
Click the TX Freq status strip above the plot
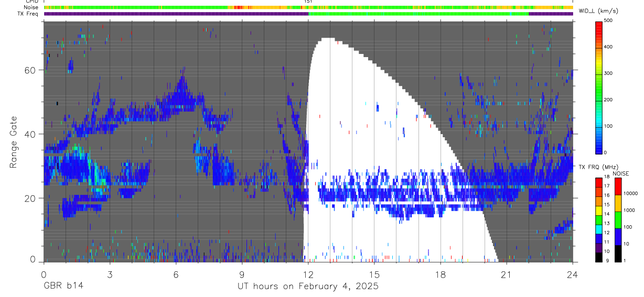[x=308, y=14]
